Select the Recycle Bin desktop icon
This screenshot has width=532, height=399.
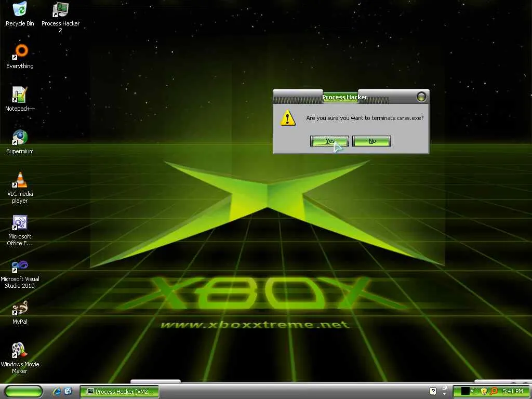20,14
